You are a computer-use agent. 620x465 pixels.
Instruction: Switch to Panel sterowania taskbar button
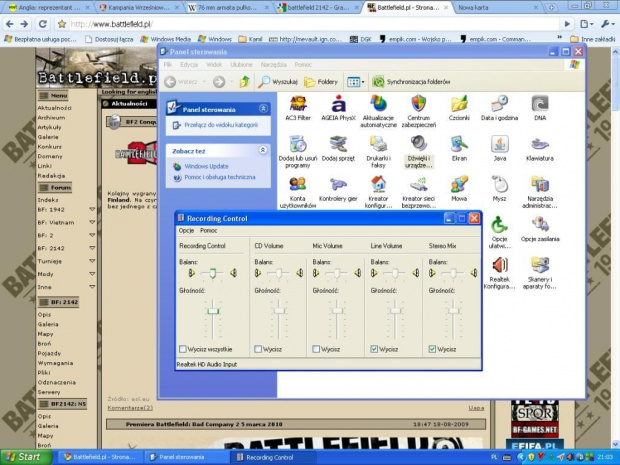click(x=188, y=457)
